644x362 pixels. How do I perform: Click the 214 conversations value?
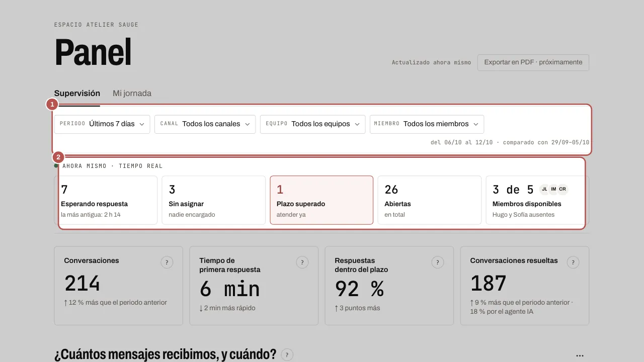82,284
